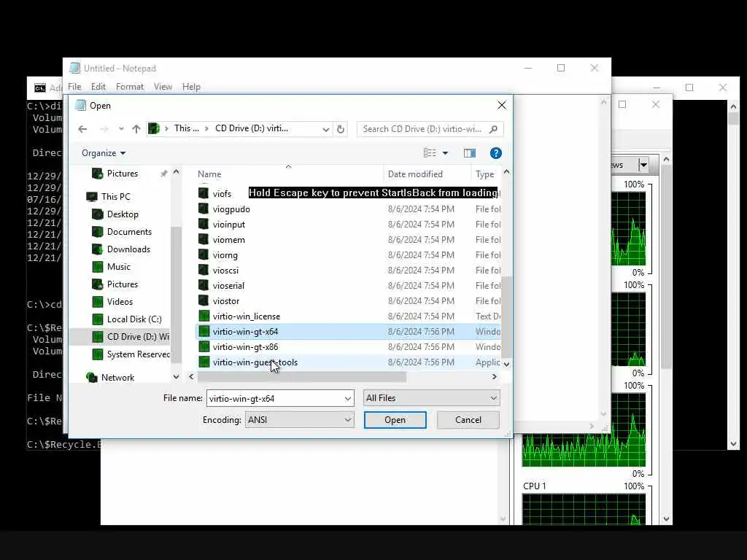
Task: Select Music in navigation pane
Action: tap(119, 267)
